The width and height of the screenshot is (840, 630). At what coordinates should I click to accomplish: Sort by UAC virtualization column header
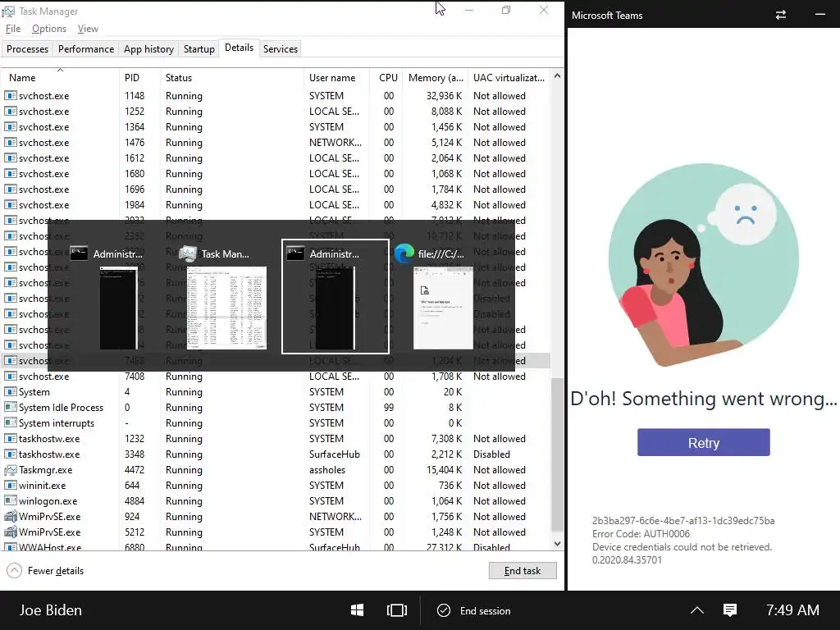coord(509,78)
